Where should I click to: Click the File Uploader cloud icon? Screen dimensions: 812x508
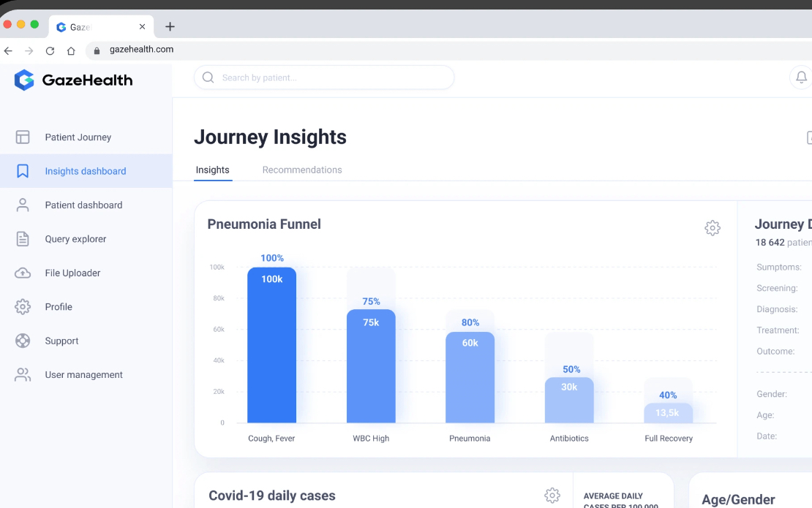pos(22,273)
